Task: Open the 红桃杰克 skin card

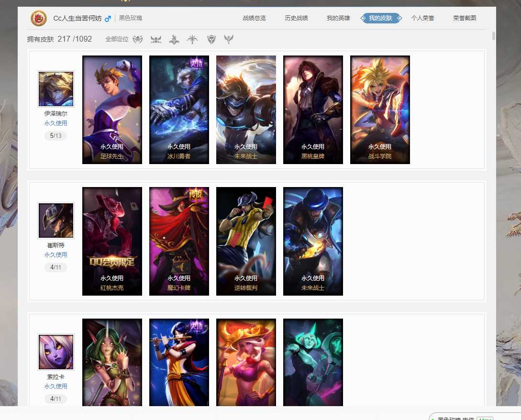Action: pos(112,241)
